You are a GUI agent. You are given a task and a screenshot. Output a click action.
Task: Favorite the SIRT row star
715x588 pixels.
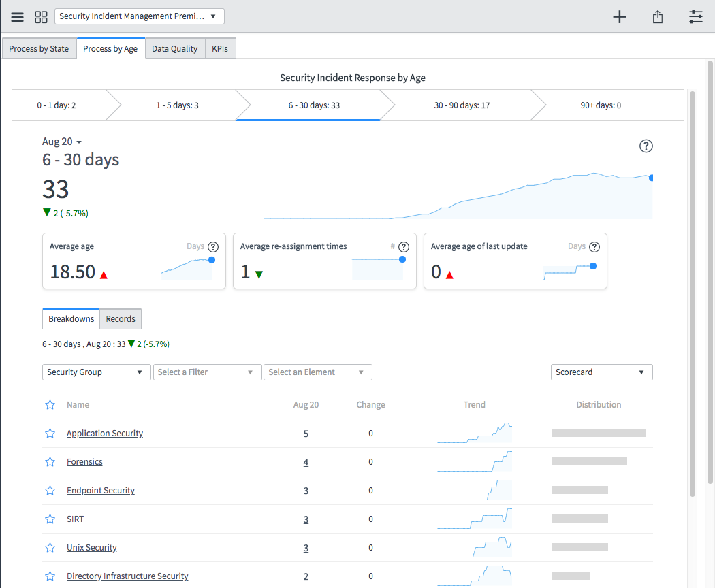click(x=50, y=519)
